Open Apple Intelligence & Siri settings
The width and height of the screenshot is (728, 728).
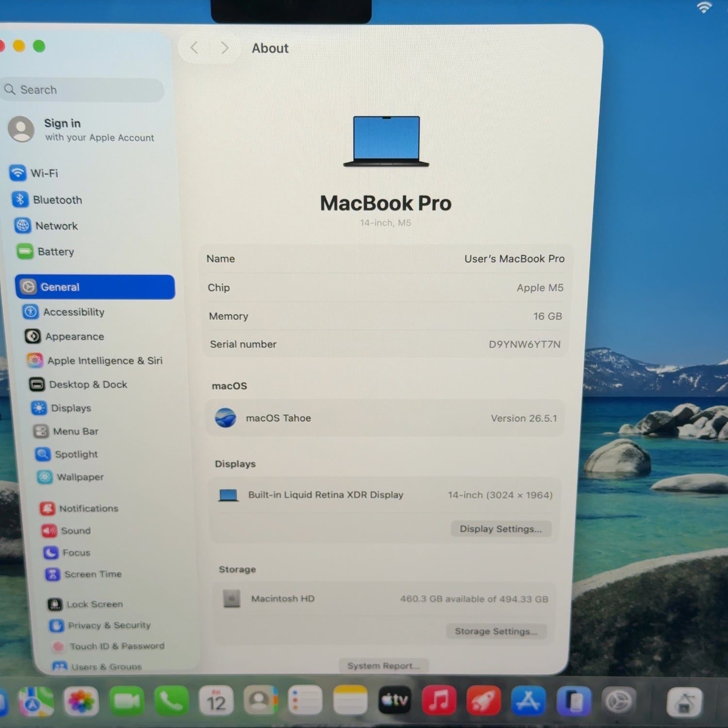pyautogui.click(x=95, y=360)
